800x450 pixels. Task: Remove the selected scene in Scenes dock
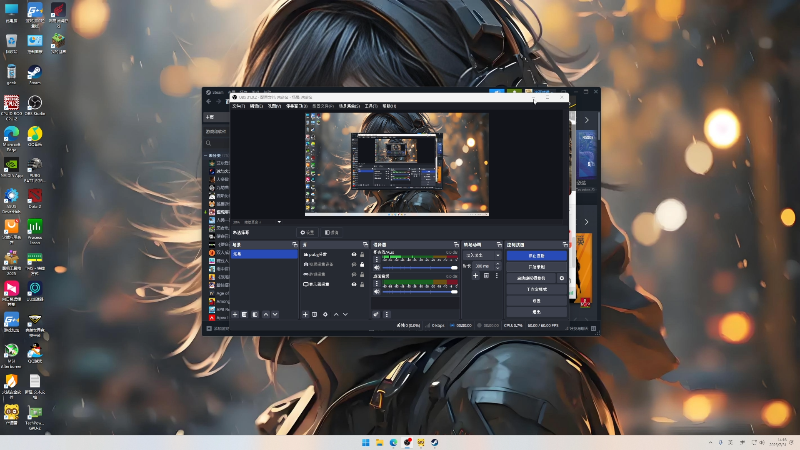(x=244, y=314)
